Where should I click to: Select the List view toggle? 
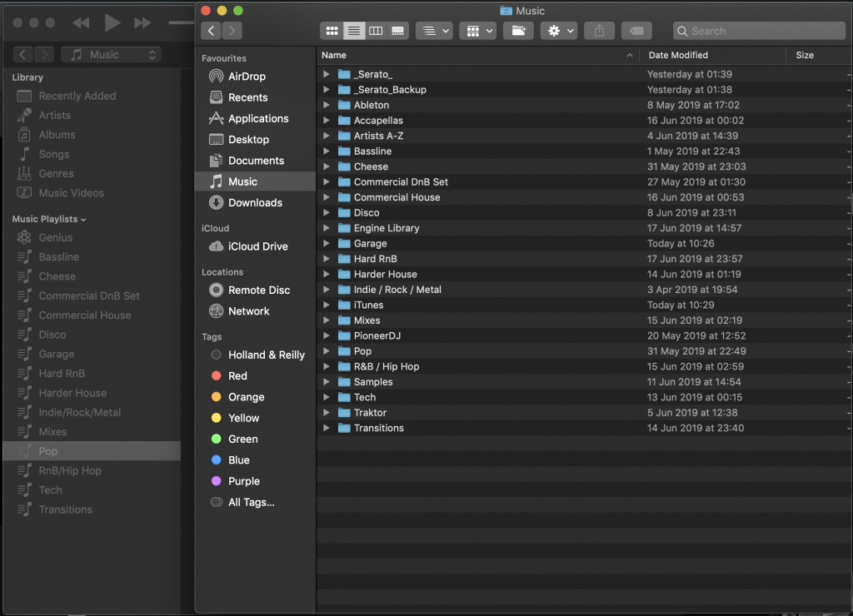(353, 30)
